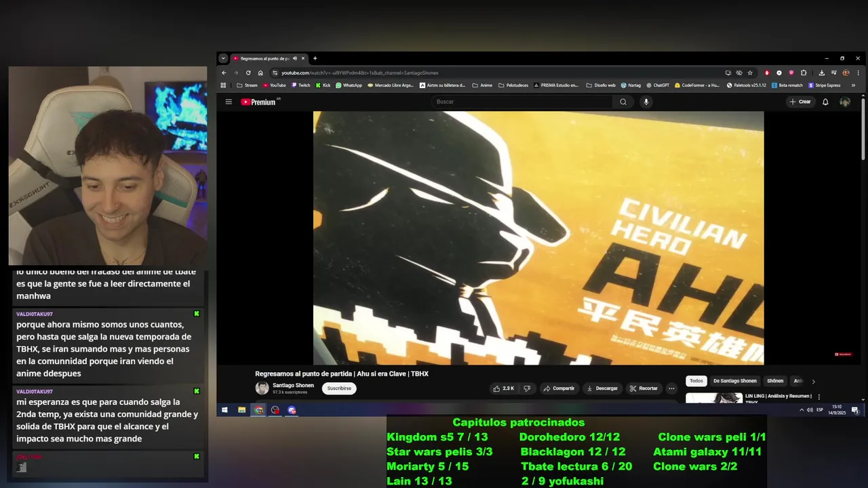Like the video with thumbs up
The width and height of the screenshot is (868, 488).
(503, 388)
